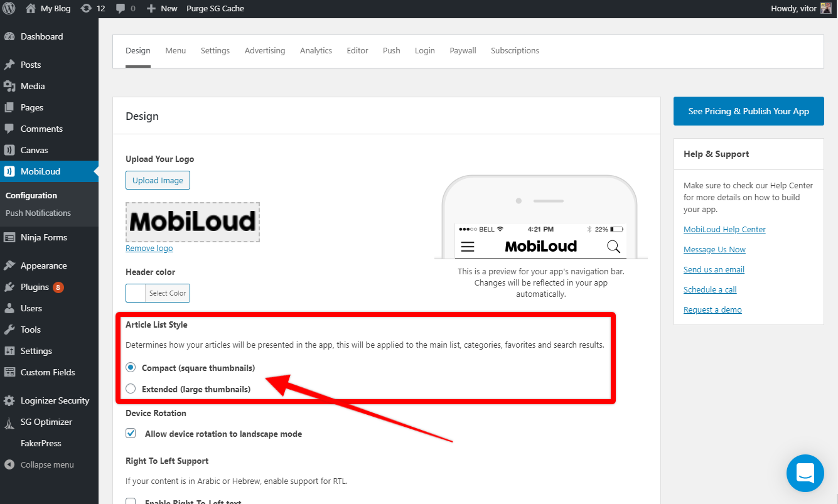
Task: Open SG Optimizer icon
Action: [x=9, y=422]
